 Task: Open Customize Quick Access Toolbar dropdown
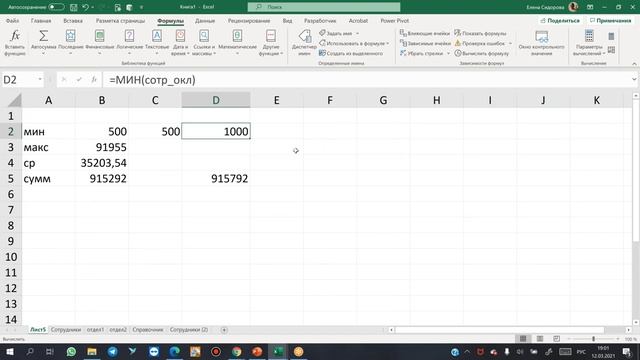141,7
